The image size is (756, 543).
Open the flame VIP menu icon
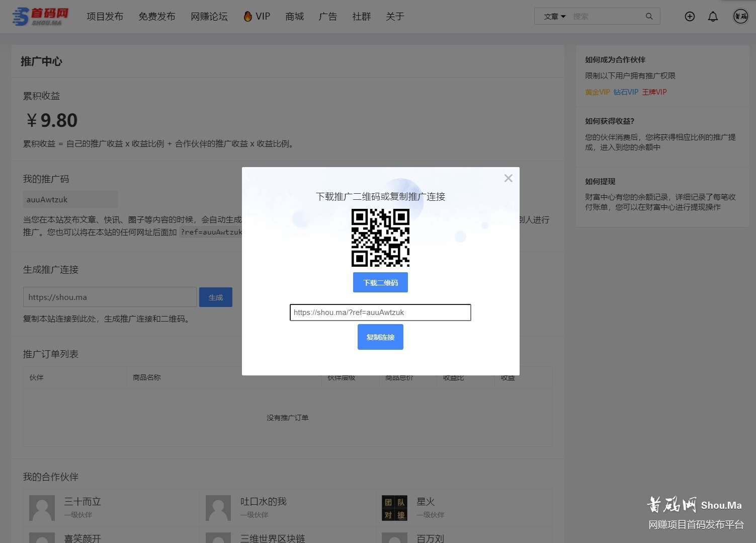pos(247,16)
